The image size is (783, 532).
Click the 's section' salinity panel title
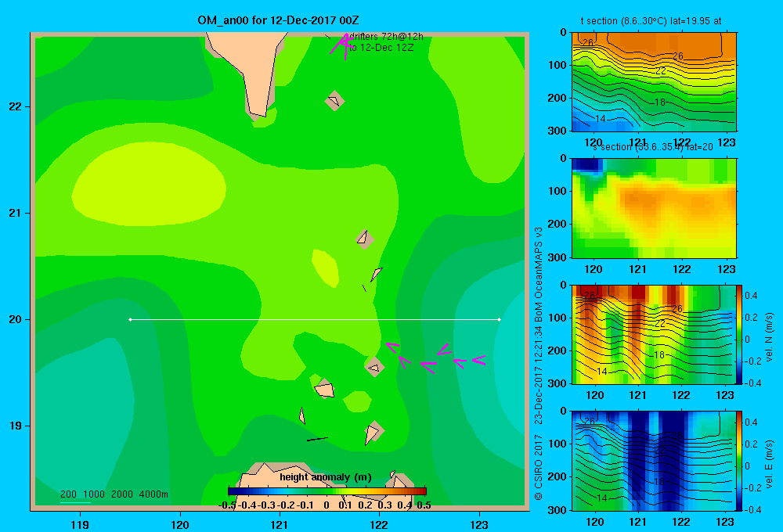tap(652, 147)
